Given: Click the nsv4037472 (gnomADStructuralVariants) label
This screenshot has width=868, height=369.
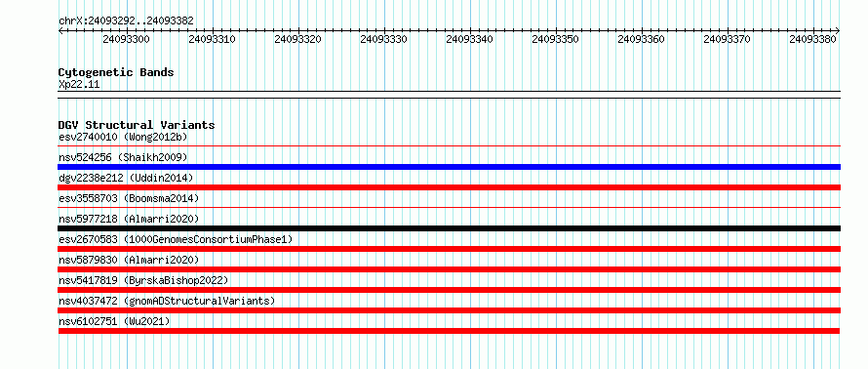Looking at the screenshot, I should click(x=167, y=301).
